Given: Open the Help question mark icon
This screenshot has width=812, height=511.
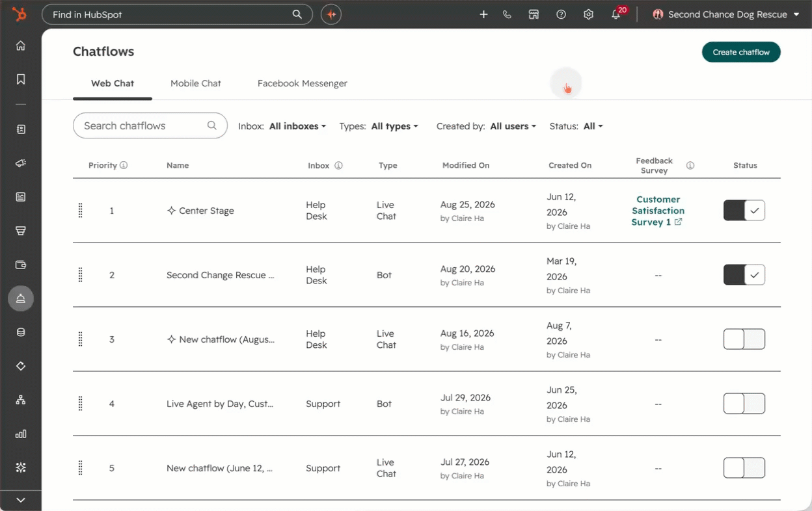Looking at the screenshot, I should point(561,14).
